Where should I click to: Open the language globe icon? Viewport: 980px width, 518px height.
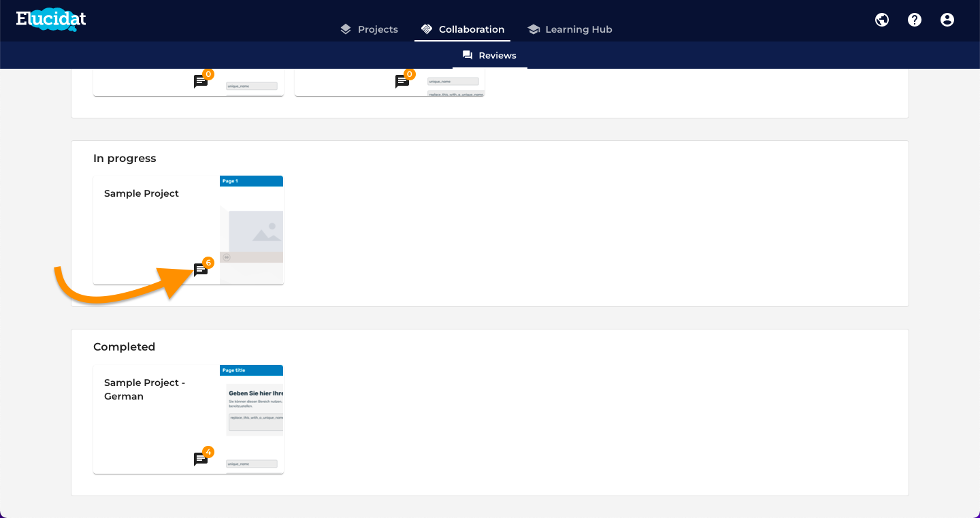point(882,20)
